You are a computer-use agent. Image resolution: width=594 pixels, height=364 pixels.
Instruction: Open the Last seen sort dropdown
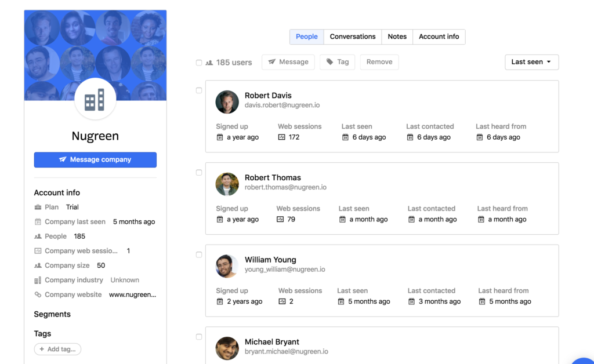[531, 62]
